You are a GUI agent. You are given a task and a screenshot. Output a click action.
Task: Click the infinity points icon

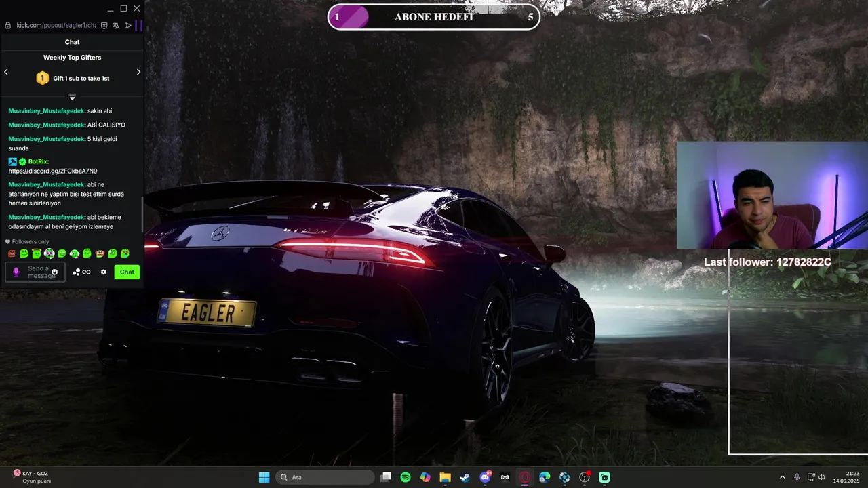(86, 272)
